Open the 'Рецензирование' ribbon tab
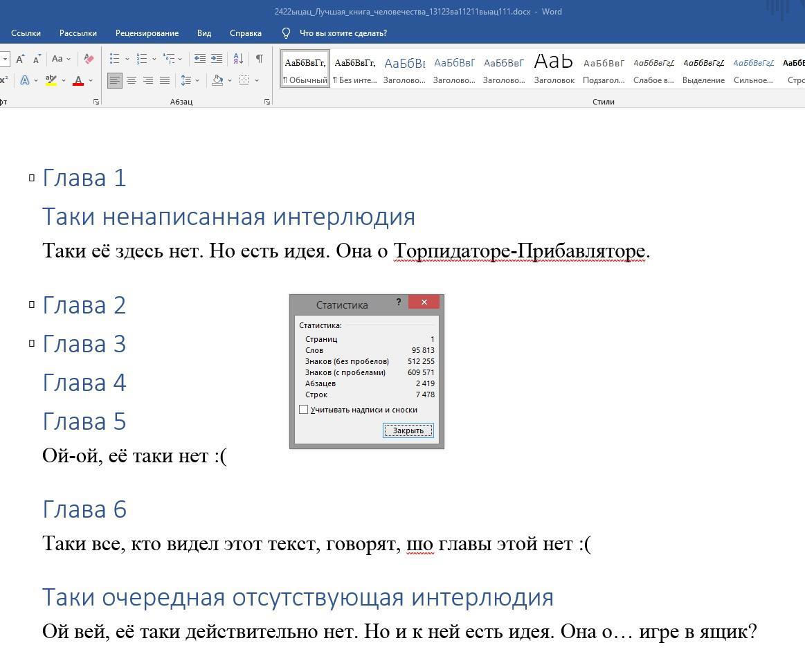 click(x=147, y=33)
